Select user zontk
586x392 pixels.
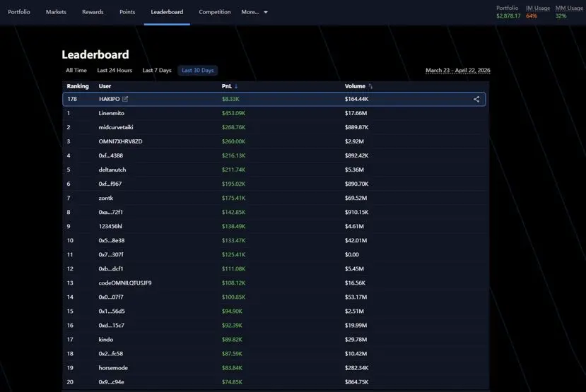point(106,198)
